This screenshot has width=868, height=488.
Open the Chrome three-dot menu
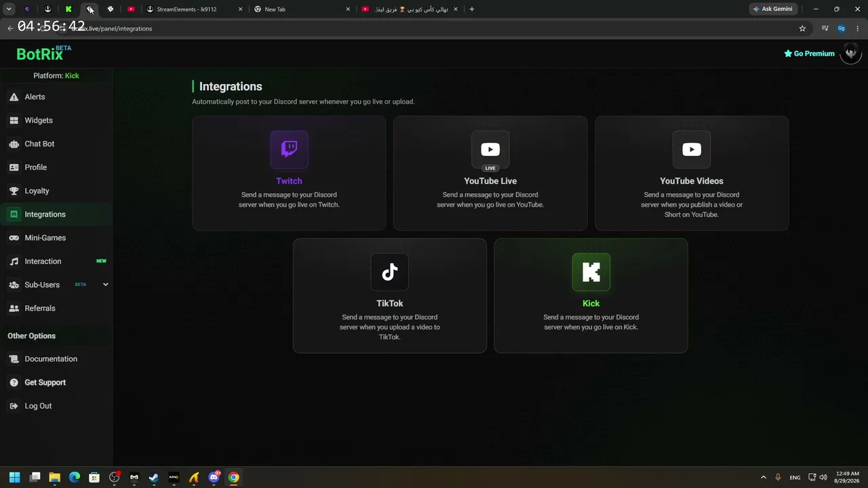[858, 28]
